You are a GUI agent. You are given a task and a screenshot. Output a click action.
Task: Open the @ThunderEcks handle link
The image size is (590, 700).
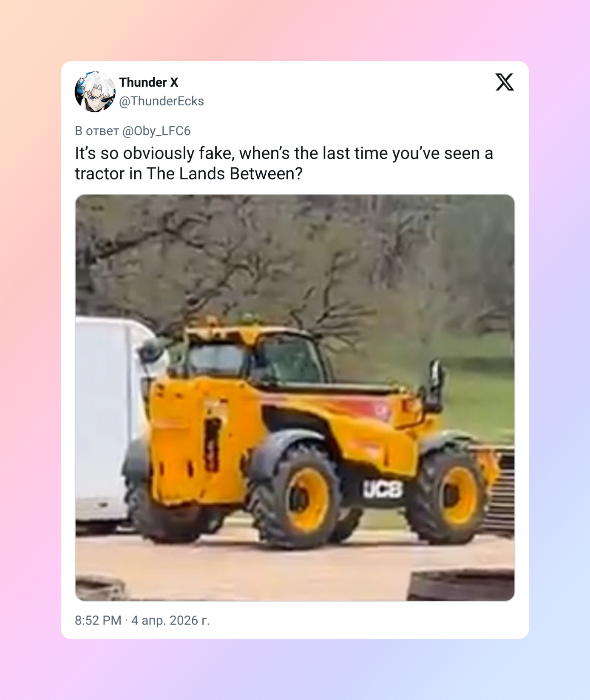click(x=162, y=101)
